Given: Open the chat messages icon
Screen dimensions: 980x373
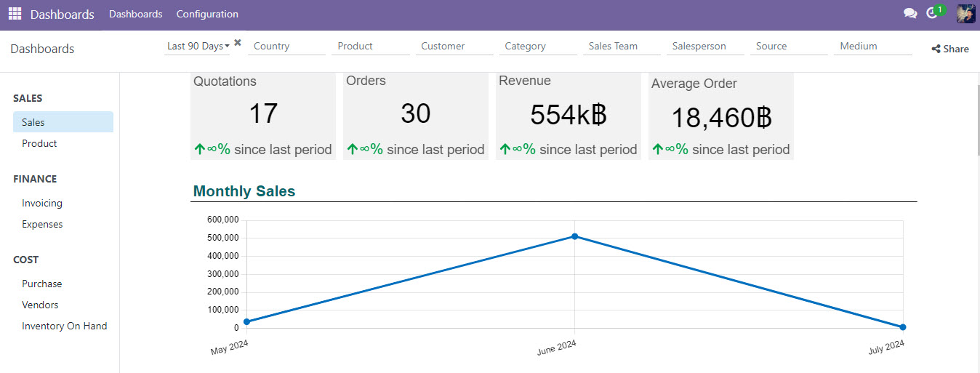Looking at the screenshot, I should tap(909, 14).
